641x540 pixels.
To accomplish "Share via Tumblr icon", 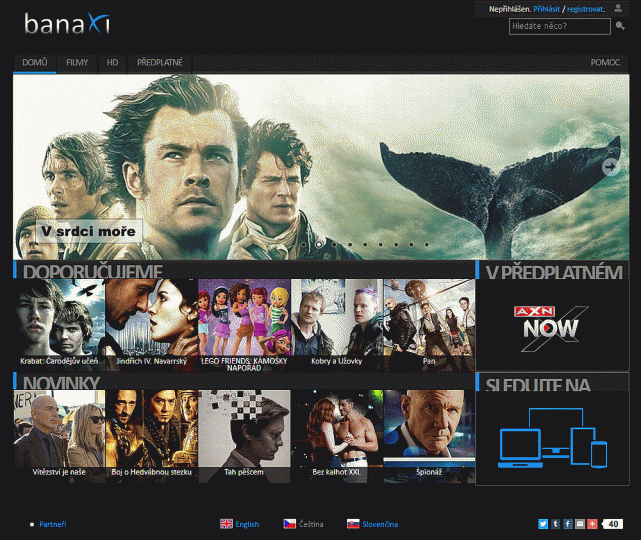I will click(555, 524).
